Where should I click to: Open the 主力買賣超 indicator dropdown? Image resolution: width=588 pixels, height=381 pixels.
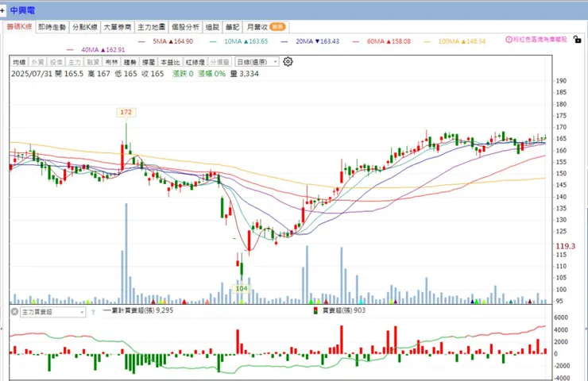(x=52, y=312)
